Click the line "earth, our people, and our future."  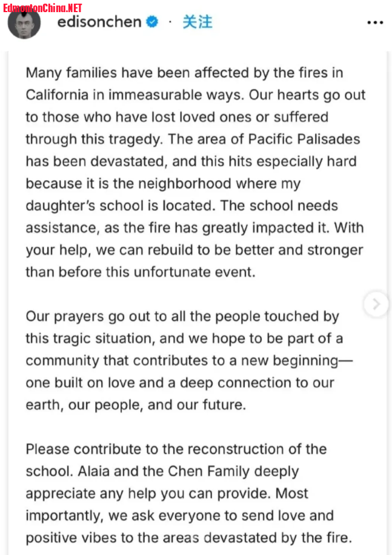(136, 405)
